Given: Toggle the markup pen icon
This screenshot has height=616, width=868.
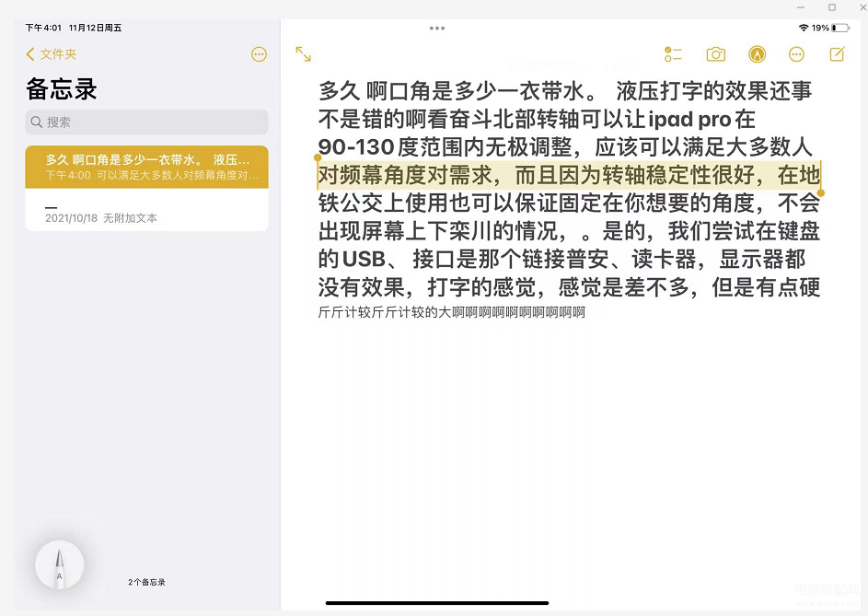Looking at the screenshot, I should [x=757, y=54].
